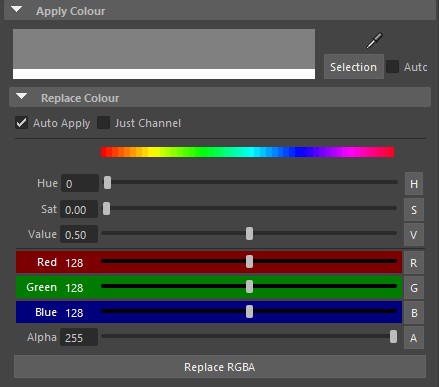Click the Value slider handle

pos(249,234)
